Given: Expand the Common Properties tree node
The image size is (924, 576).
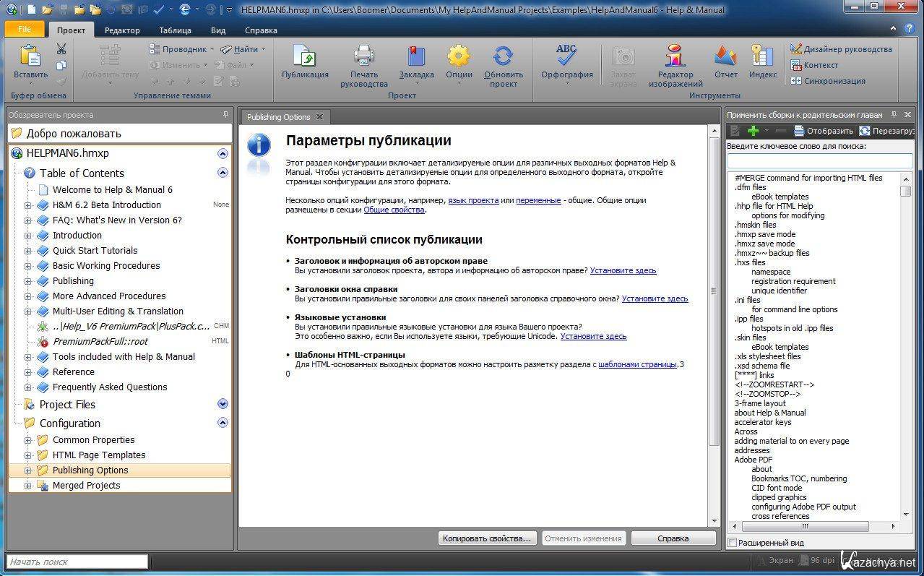Looking at the screenshot, I should [x=28, y=440].
